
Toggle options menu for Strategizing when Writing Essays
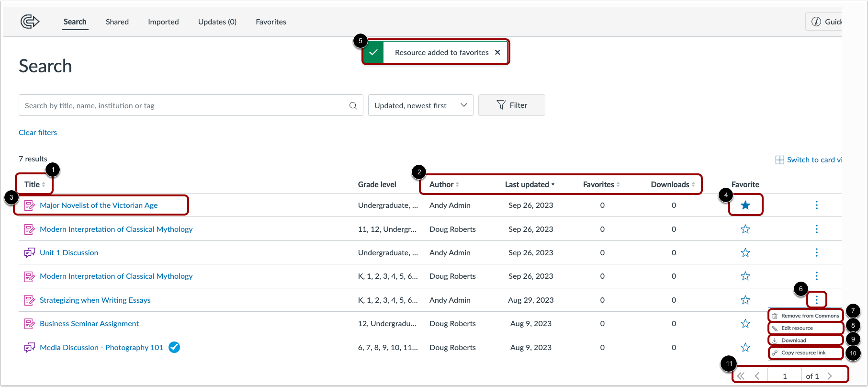tap(816, 300)
